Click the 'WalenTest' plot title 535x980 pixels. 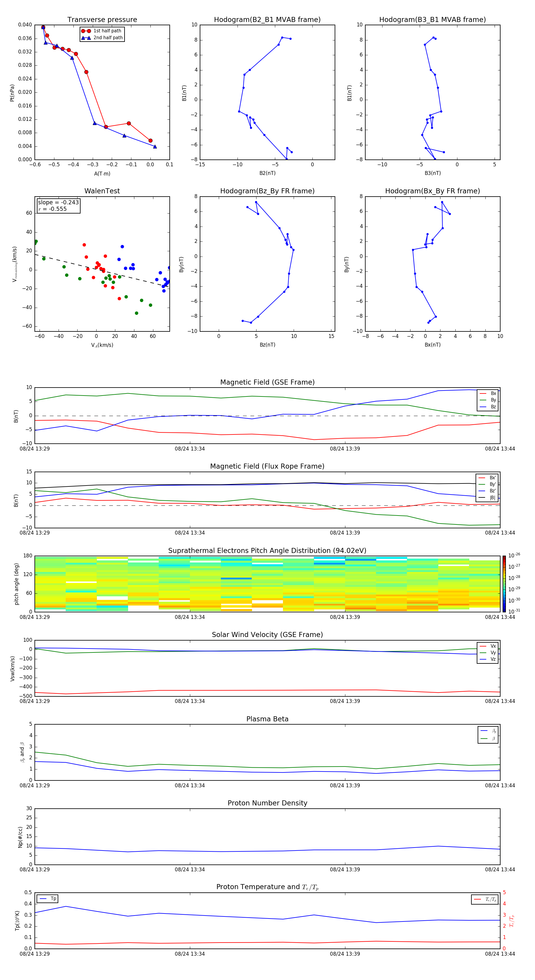click(x=102, y=191)
